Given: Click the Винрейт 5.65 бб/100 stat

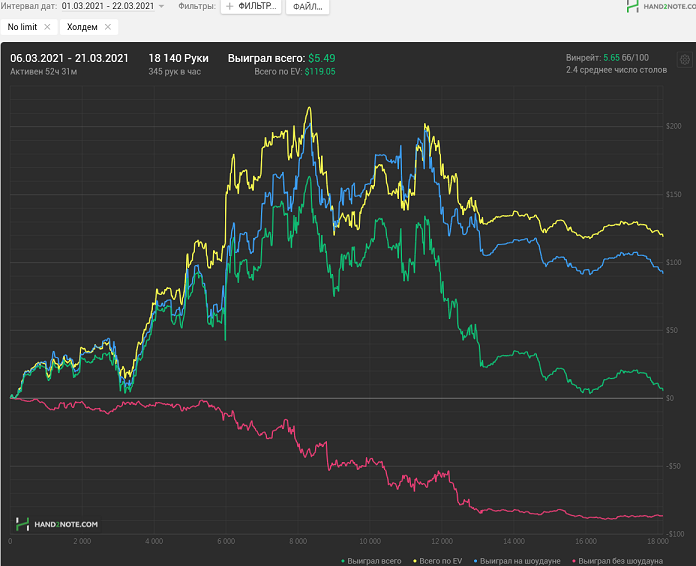Looking at the screenshot, I should pyautogui.click(x=607, y=58).
